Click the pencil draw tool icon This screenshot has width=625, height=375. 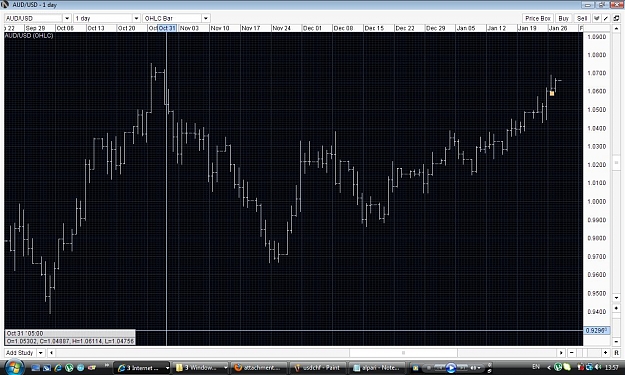tap(605, 18)
